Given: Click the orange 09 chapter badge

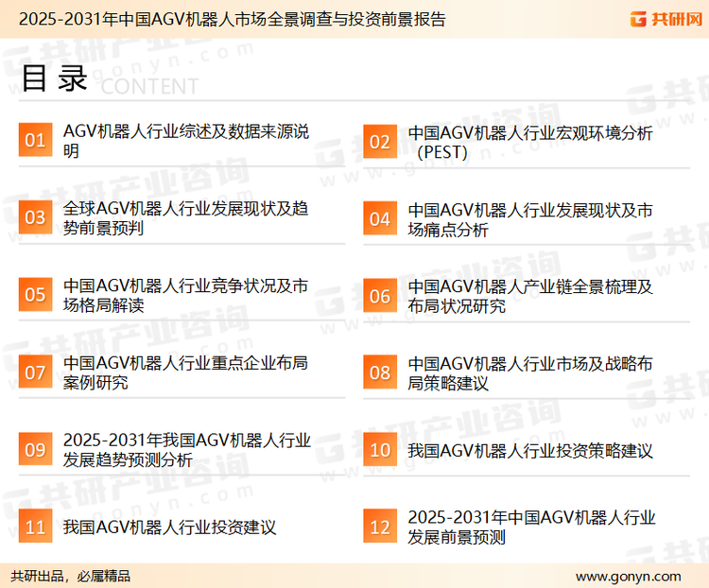Looking at the screenshot, I should pyautogui.click(x=35, y=449).
